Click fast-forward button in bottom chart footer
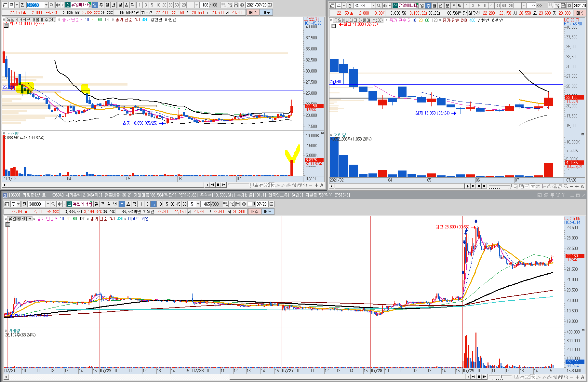The image size is (588, 382). (x=485, y=377)
